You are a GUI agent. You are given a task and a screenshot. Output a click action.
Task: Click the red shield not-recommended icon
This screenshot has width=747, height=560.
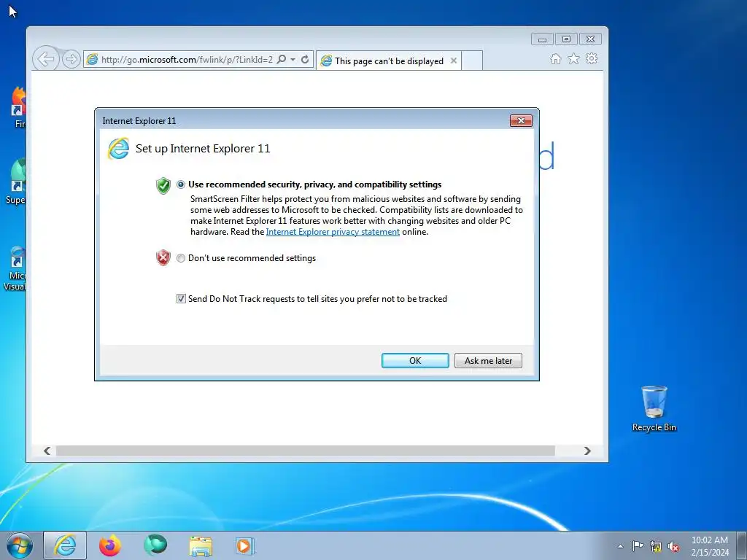click(x=163, y=257)
